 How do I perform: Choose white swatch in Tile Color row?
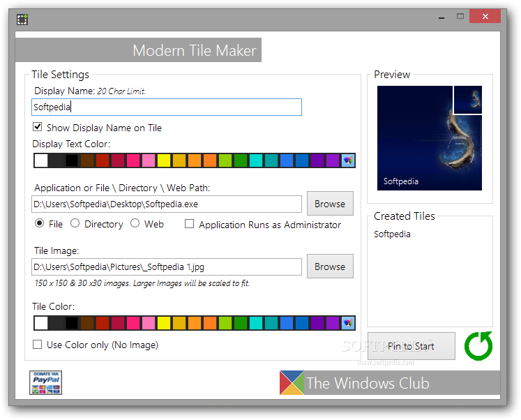(x=41, y=323)
